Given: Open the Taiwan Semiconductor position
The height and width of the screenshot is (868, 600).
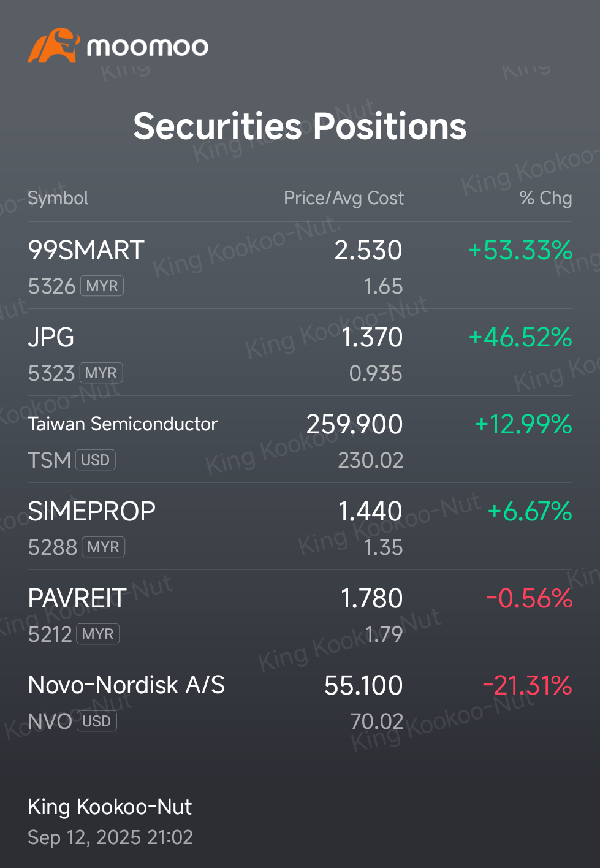Looking at the screenshot, I should coord(300,440).
